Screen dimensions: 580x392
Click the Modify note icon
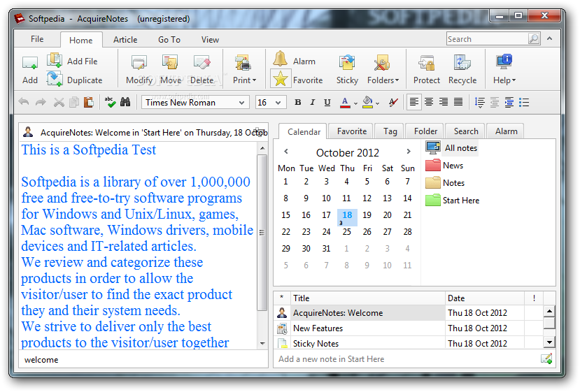[x=139, y=63]
